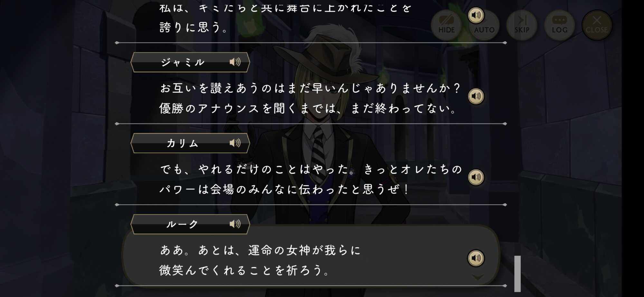Replay audio for Jamil's dialogue line
Screen dimensions: 644x297
click(x=476, y=96)
